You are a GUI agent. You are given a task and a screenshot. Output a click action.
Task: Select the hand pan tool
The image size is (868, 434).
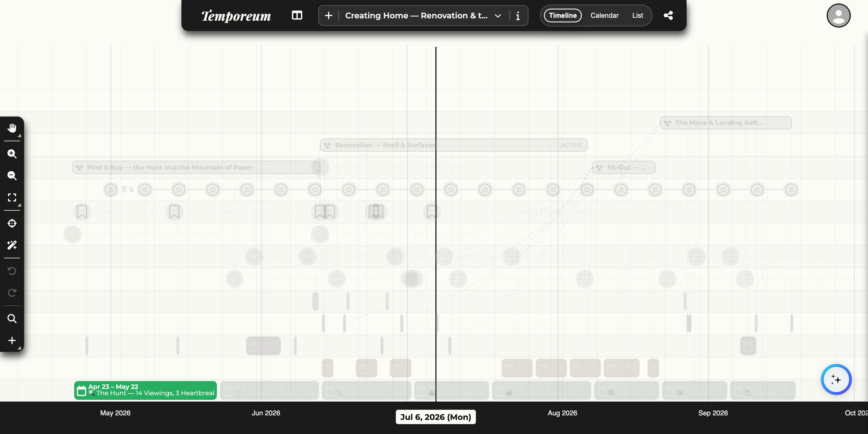click(12, 128)
